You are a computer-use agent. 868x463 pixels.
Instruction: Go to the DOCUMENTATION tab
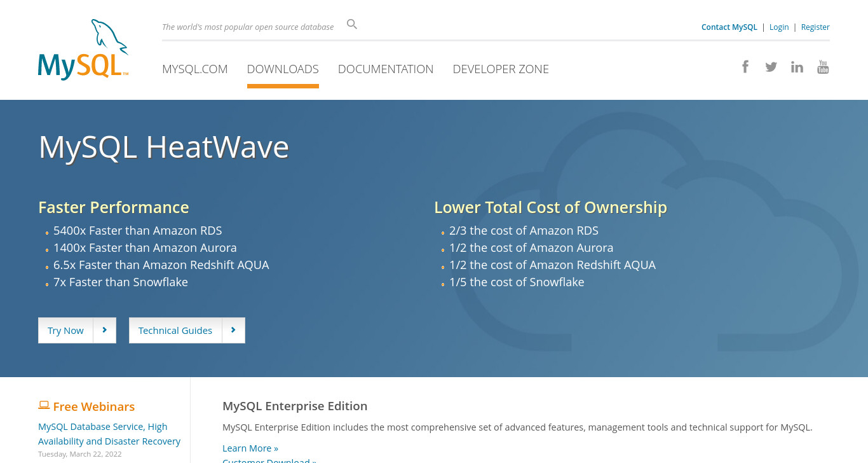point(386,69)
